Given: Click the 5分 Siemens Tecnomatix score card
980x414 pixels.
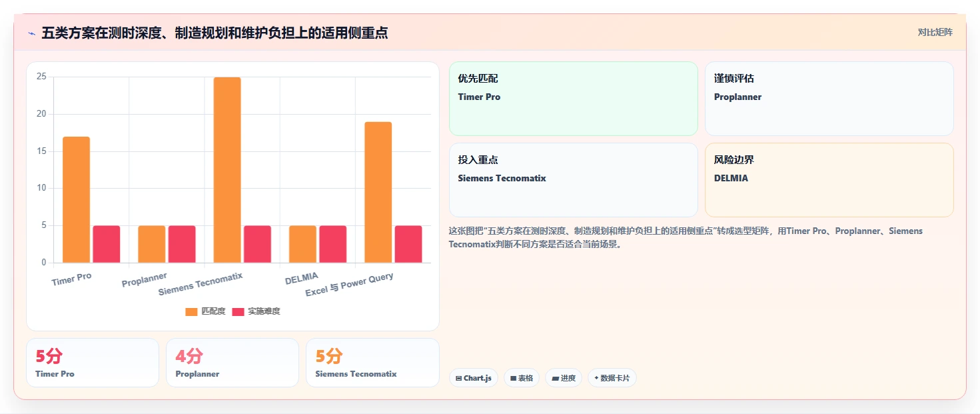Looking at the screenshot, I should (x=372, y=363).
